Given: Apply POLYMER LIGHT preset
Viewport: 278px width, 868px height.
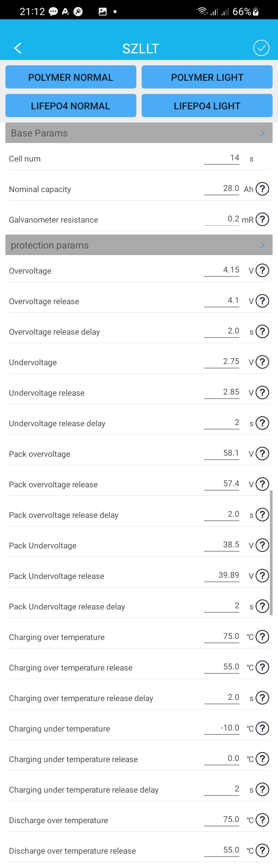Looking at the screenshot, I should tap(207, 77).
